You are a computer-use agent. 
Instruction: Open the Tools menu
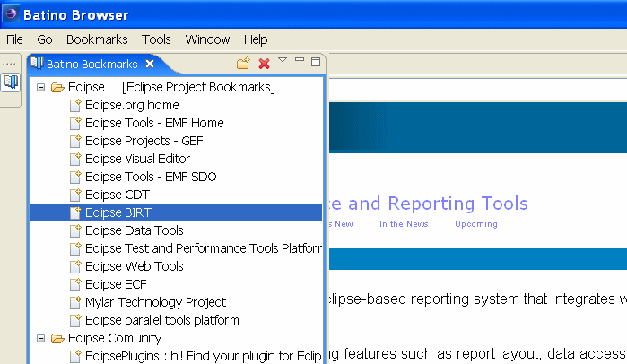(156, 39)
